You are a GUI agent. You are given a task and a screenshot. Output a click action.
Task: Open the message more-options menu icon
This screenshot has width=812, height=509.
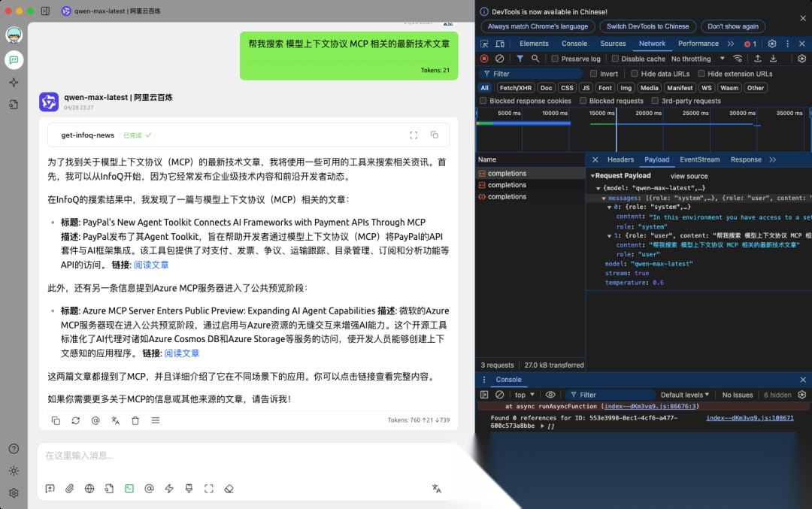(156, 420)
